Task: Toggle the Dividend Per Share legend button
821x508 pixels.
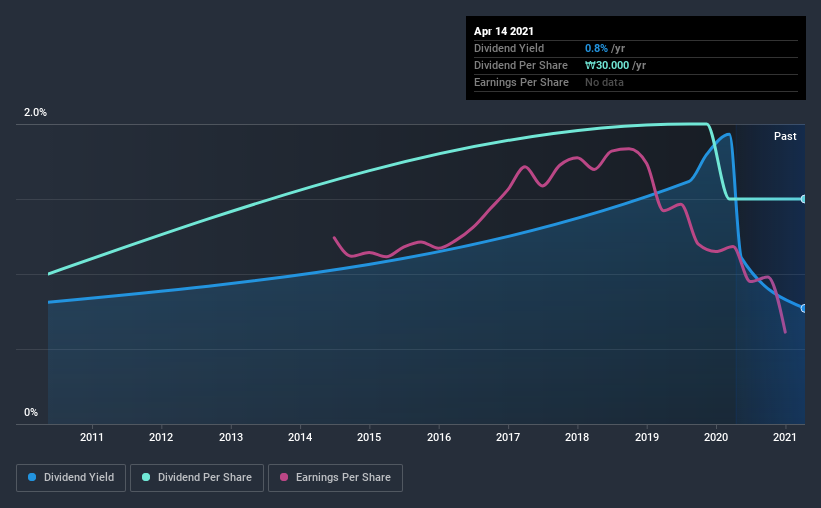Action: [197, 478]
